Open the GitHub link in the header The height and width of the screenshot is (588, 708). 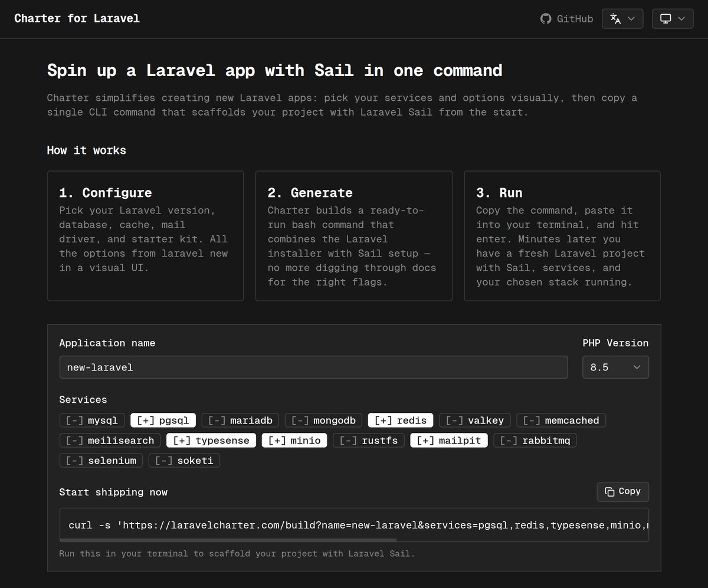(x=566, y=19)
